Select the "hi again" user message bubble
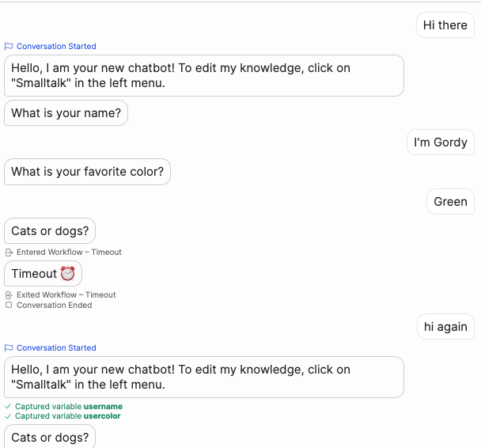The image size is (481, 448). click(445, 327)
